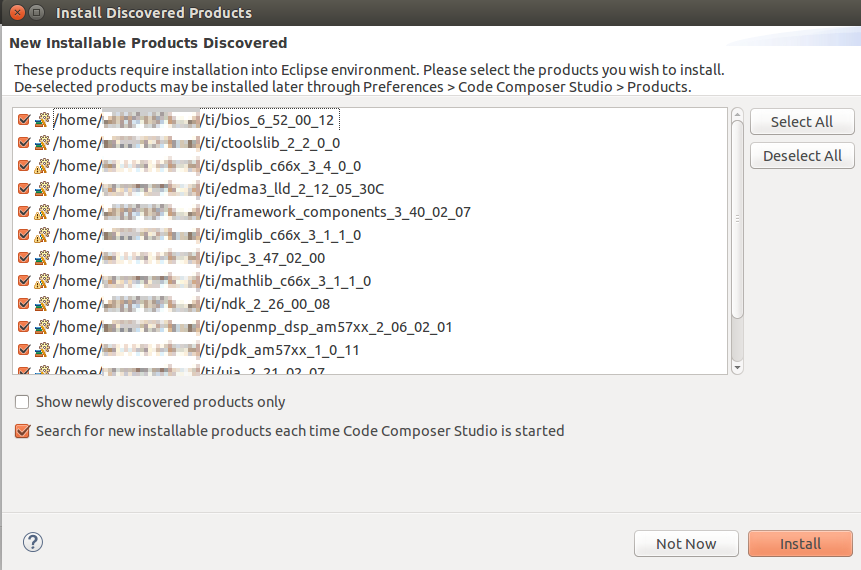Click the product icon beside ipc_3_47_02_00
861x570 pixels.
(x=41, y=258)
